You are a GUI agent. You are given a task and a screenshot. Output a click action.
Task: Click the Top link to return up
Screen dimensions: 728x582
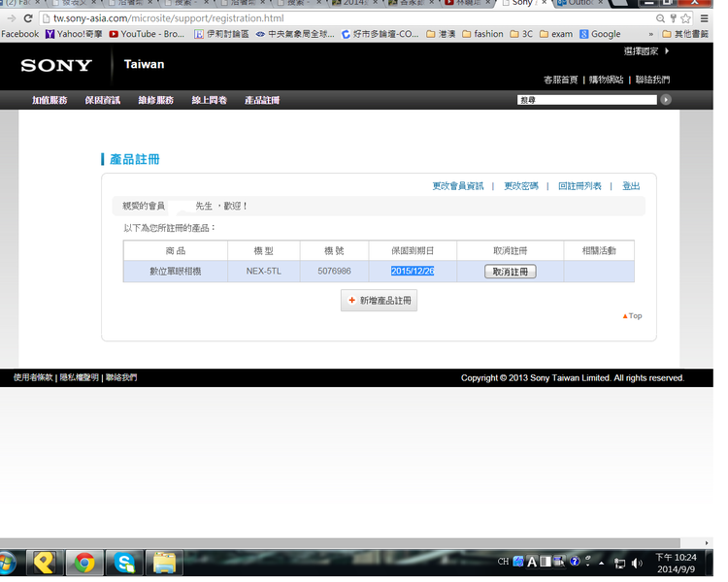632,315
